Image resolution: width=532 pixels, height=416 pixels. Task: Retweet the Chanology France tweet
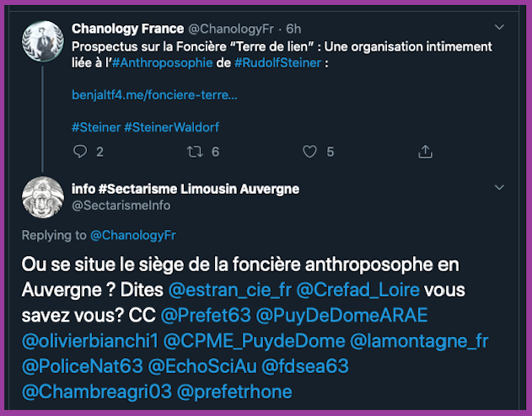[x=193, y=152]
